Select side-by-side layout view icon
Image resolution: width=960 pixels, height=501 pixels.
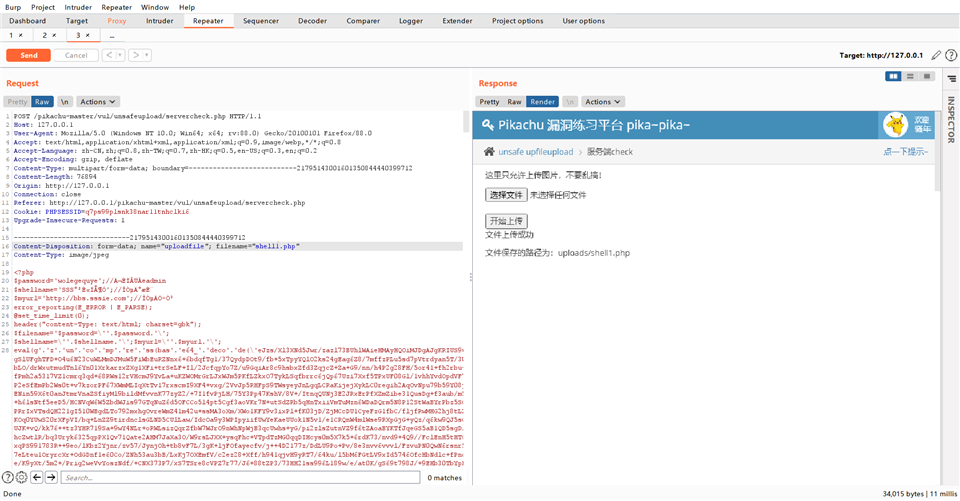pos(893,76)
